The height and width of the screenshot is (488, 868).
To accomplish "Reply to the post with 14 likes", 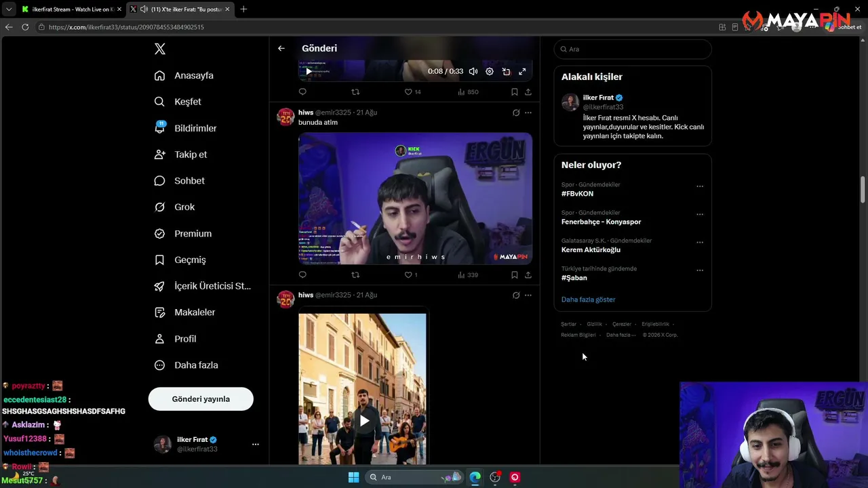I will 302,91.
